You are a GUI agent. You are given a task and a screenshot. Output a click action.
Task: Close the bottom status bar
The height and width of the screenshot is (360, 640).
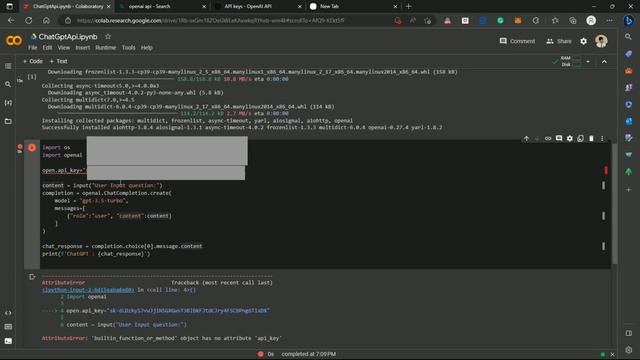click(612, 354)
